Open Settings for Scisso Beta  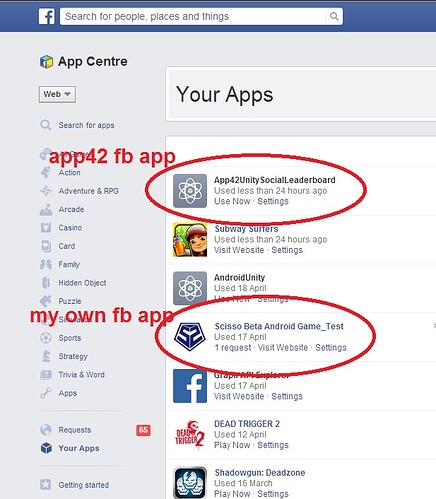331,348
